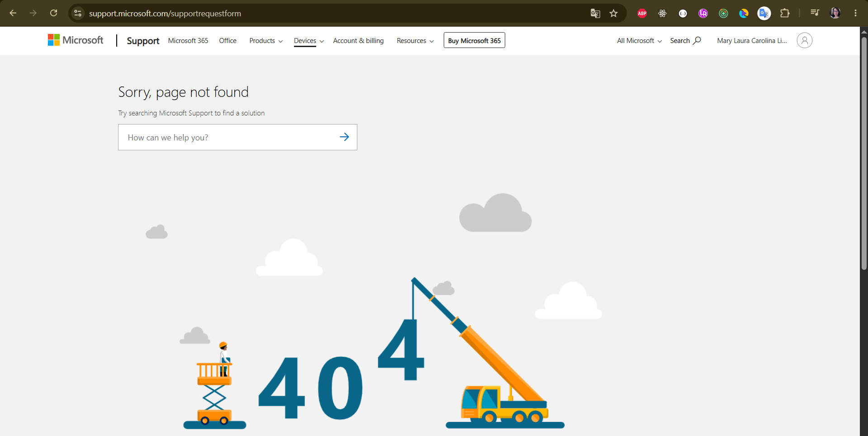Click the browser forward arrow

click(x=33, y=13)
